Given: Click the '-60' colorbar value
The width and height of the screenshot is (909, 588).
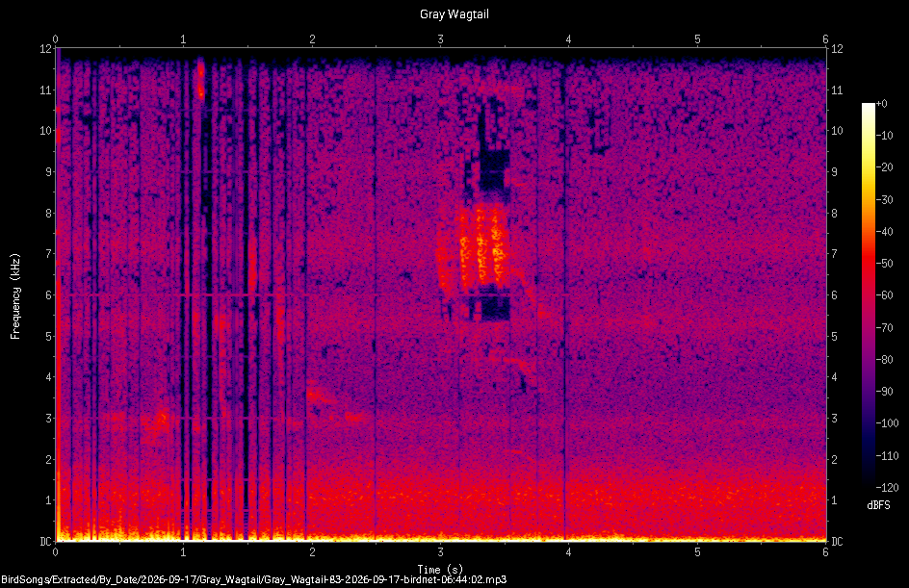Looking at the screenshot, I should (884, 295).
